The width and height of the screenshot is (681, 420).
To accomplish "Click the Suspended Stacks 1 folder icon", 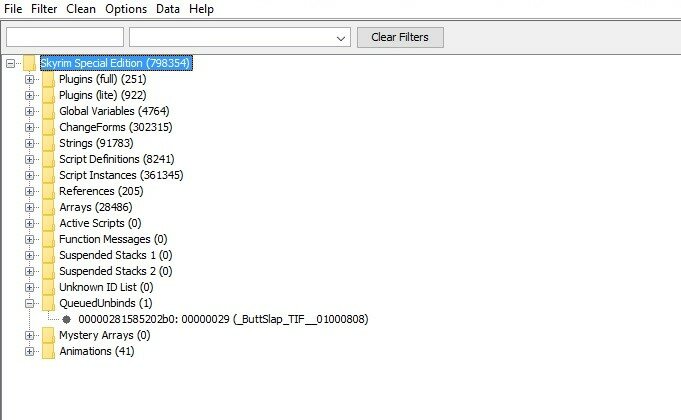I will 48,255.
